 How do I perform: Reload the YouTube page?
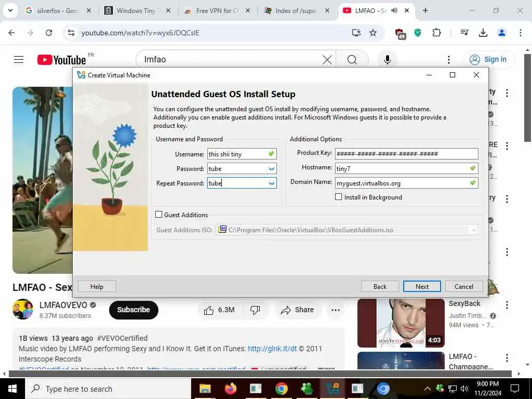[49, 33]
